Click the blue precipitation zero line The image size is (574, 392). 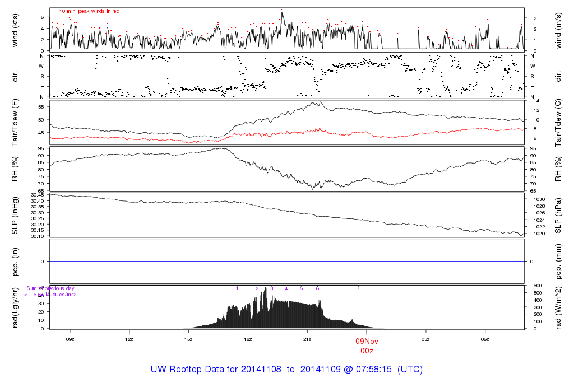[x=287, y=261]
